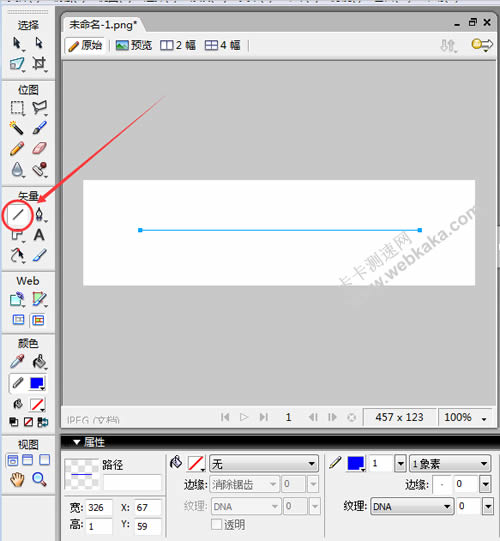Select the Pen tool
The height and width of the screenshot is (541, 500).
[x=39, y=215]
